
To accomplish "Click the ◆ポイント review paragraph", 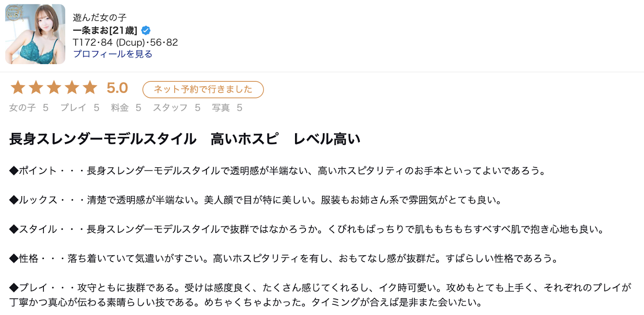I will point(278,171).
